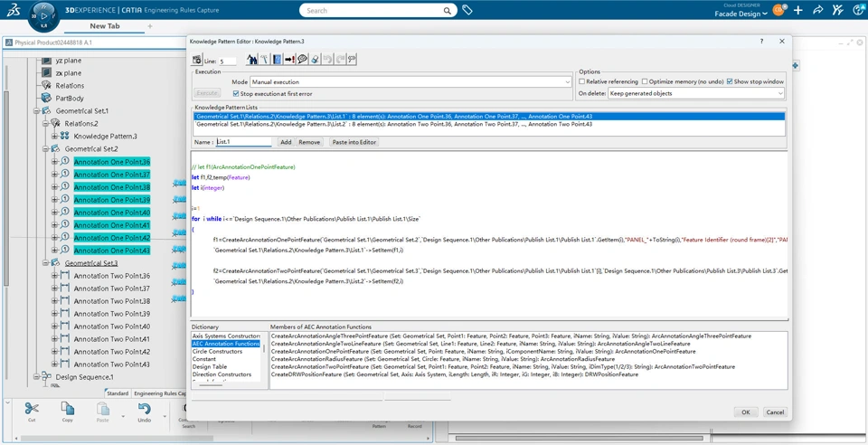The image size is (868, 445).
Task: Click the Remove button
Action: click(x=309, y=142)
